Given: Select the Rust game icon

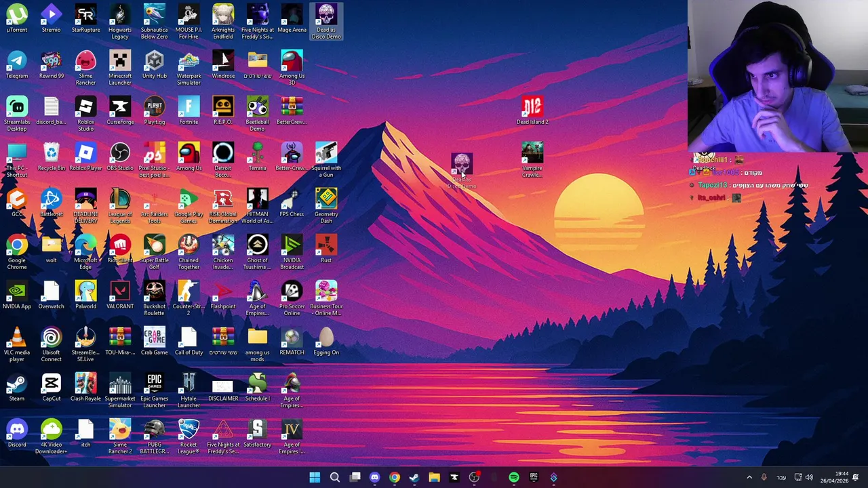Looking at the screenshot, I should (x=326, y=249).
